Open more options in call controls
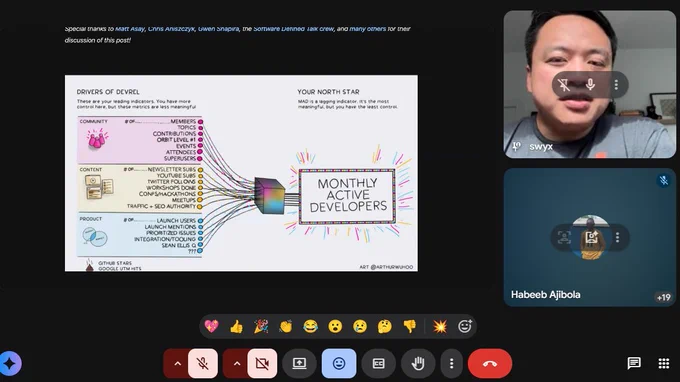 point(451,363)
